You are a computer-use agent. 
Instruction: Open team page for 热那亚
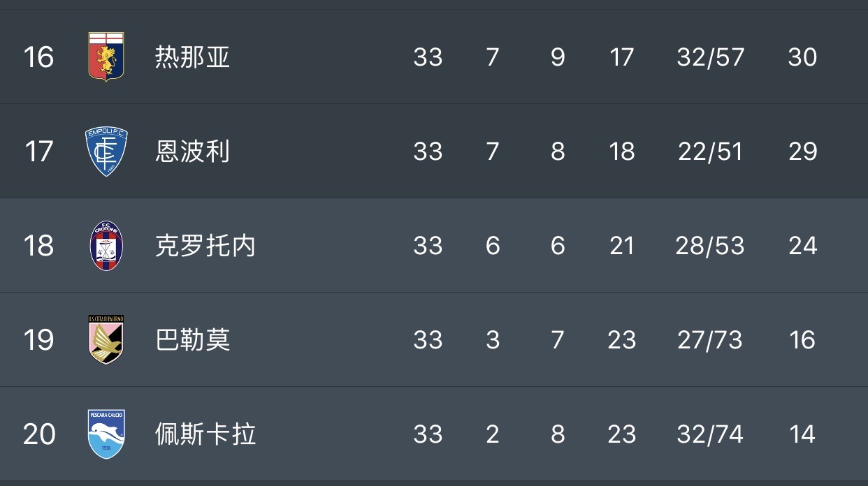point(192,57)
